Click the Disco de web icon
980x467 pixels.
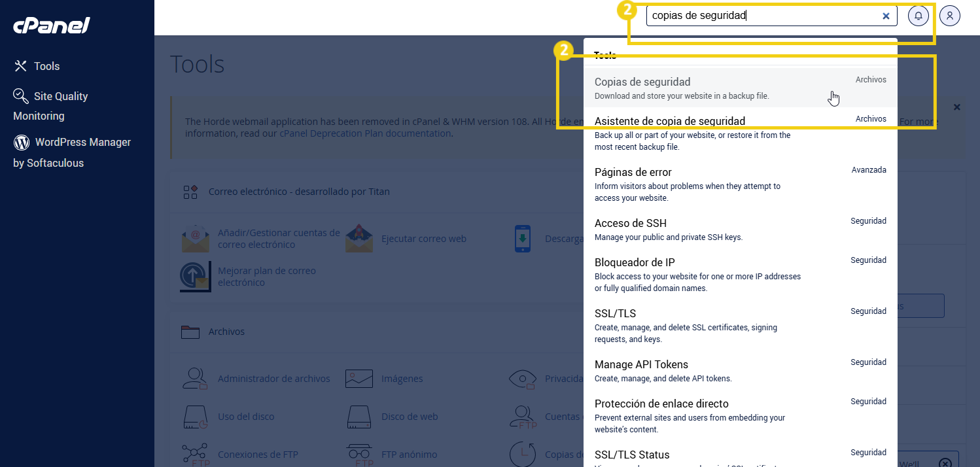pyautogui.click(x=359, y=417)
